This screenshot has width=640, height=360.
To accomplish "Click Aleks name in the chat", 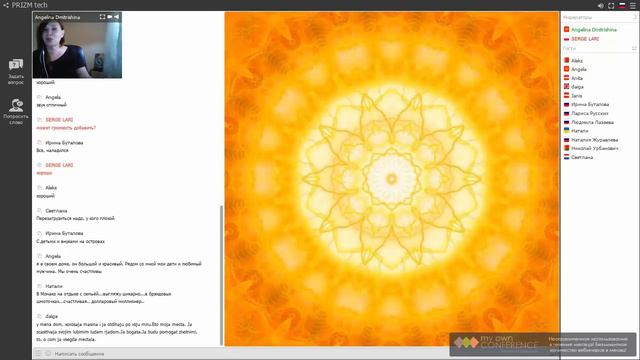I will pyautogui.click(x=51, y=188).
